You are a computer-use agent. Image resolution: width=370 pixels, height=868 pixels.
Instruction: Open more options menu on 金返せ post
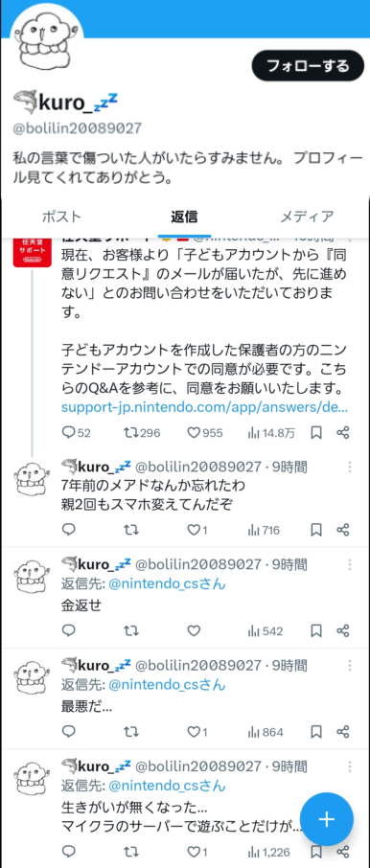350,564
